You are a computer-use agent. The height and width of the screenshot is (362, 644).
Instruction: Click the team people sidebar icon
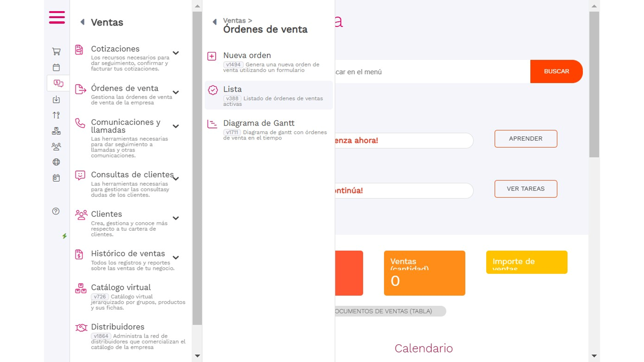[x=56, y=146]
